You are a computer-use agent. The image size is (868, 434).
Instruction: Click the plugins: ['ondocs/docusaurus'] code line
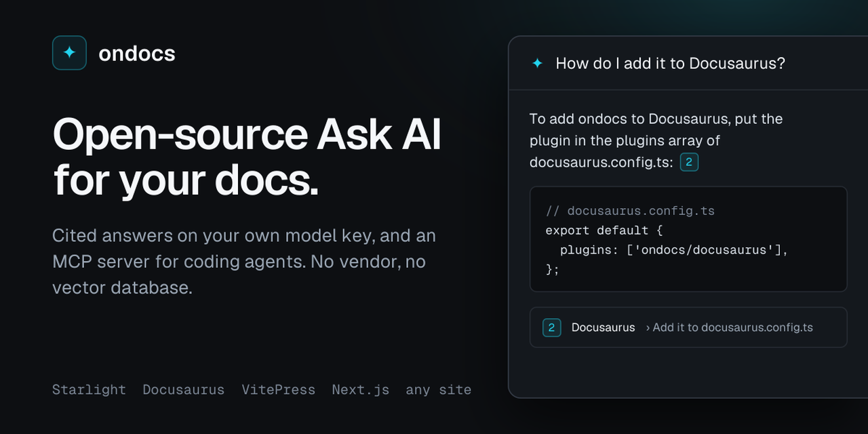click(x=674, y=250)
